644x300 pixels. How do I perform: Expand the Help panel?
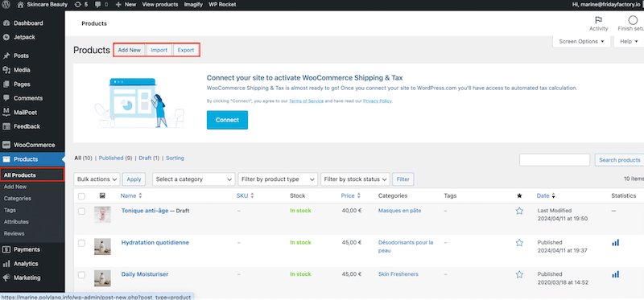pyautogui.click(x=629, y=42)
